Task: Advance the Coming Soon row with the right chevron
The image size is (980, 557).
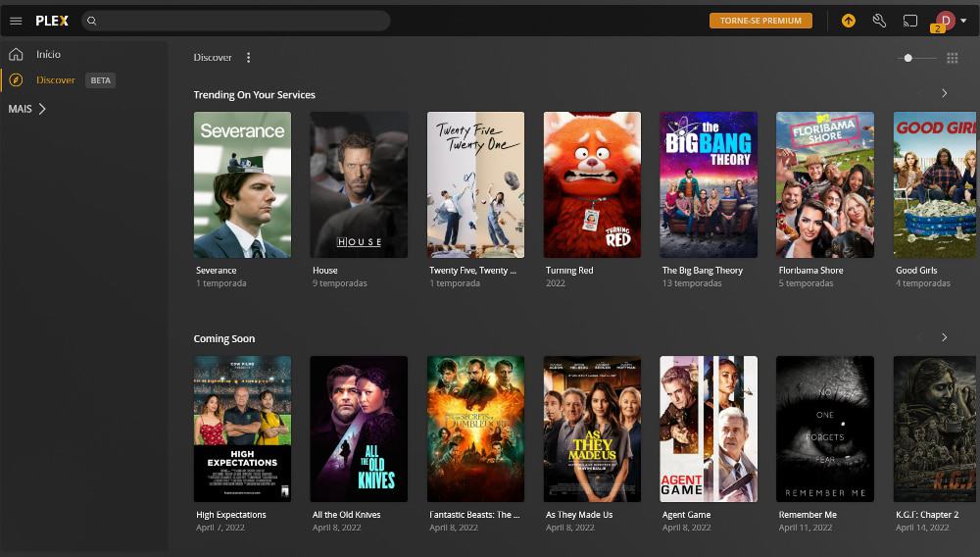Action: pos(945,337)
